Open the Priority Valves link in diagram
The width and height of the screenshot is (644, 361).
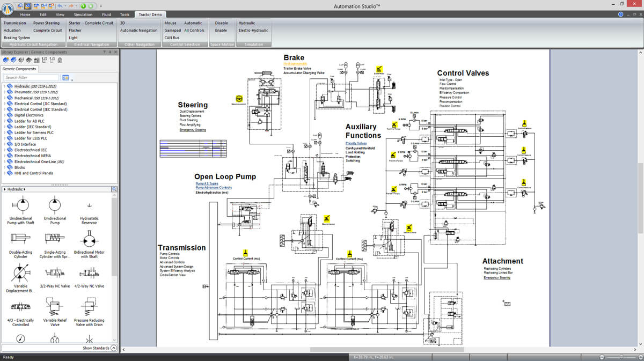click(356, 143)
